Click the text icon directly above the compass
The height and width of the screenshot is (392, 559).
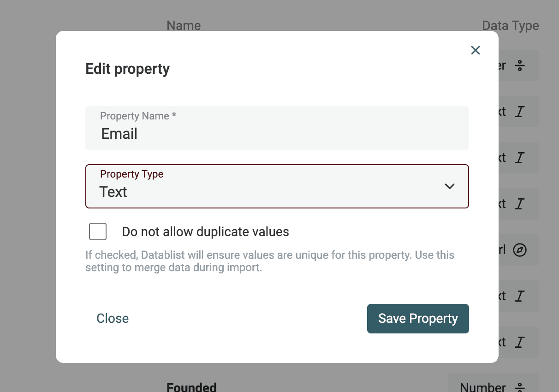click(520, 204)
